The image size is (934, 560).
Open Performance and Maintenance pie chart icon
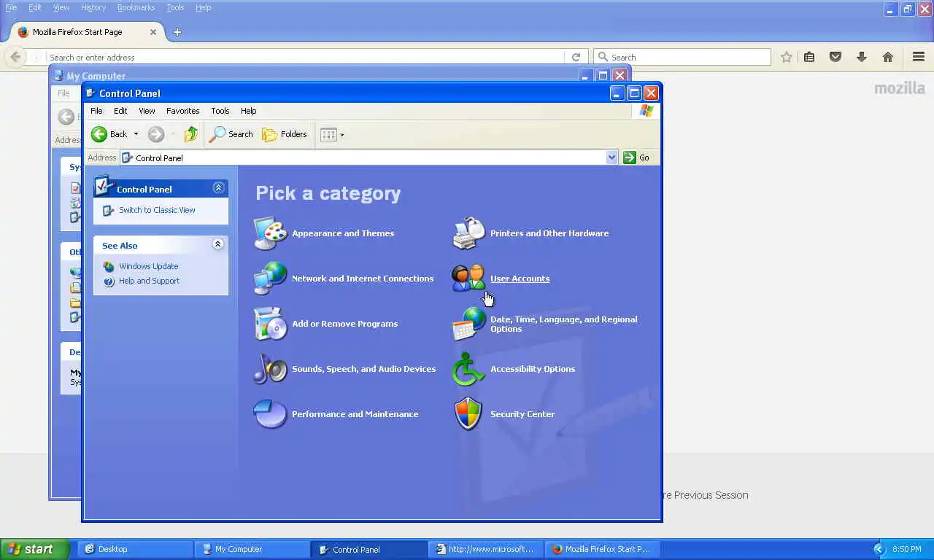[270, 414]
